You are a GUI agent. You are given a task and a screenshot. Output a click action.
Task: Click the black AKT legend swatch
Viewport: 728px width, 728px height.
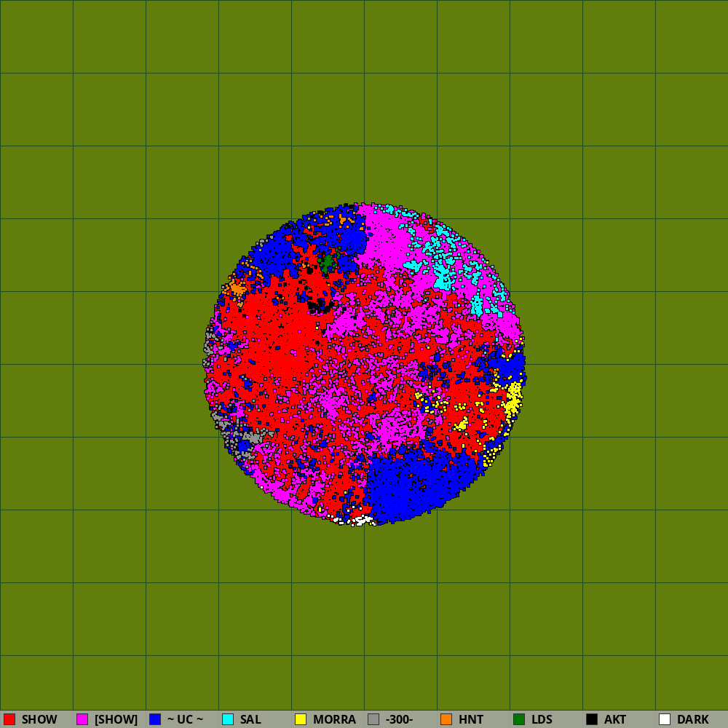[x=592, y=719]
